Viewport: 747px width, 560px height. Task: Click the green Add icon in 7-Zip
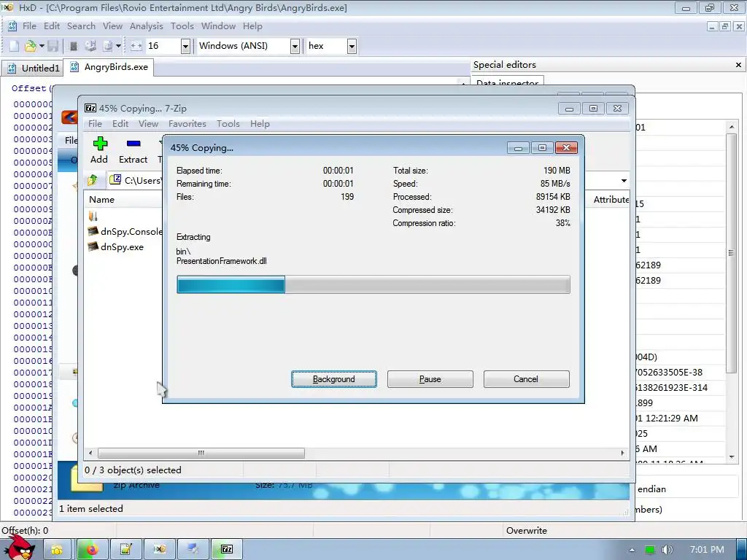pos(99,144)
